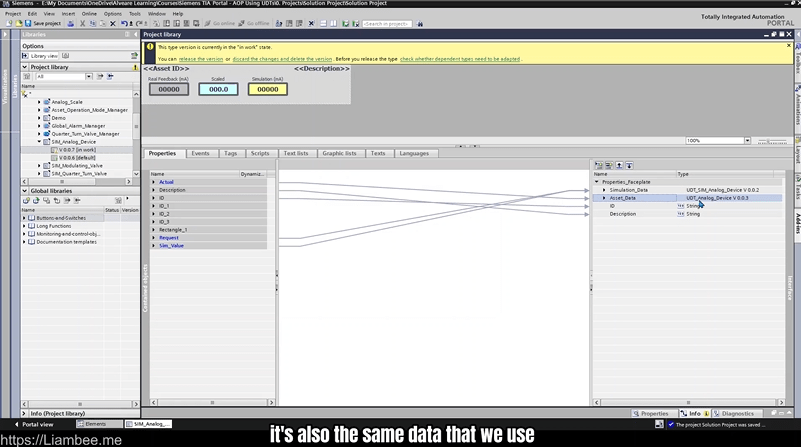Expand the Info (Project library) panel
Image resolution: width=801 pixels, height=447 pixels.
25,413
